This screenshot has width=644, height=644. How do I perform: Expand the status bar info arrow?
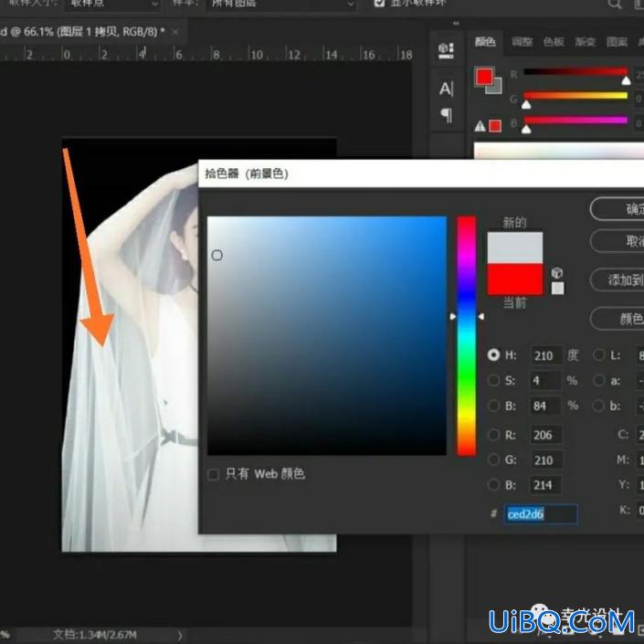180,635
